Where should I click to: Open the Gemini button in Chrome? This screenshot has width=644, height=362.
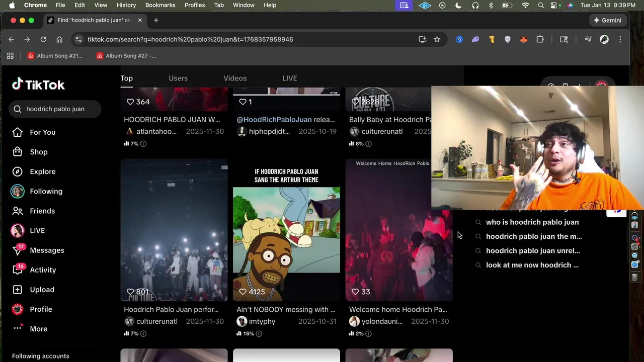[x=607, y=20]
